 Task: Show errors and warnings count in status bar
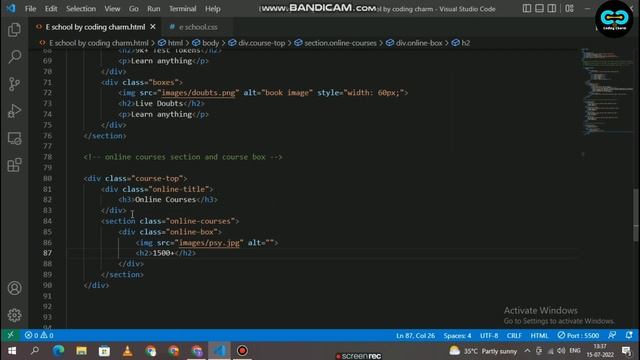[39, 336]
